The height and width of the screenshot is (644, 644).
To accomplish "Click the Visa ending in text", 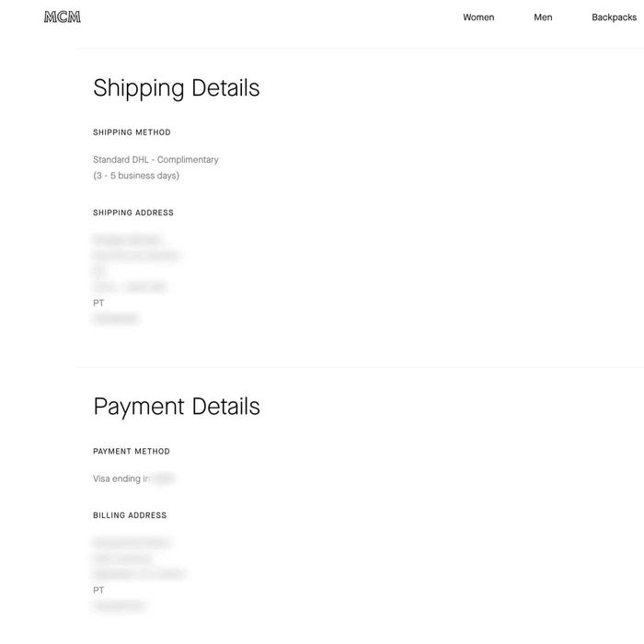I will click(x=121, y=479).
